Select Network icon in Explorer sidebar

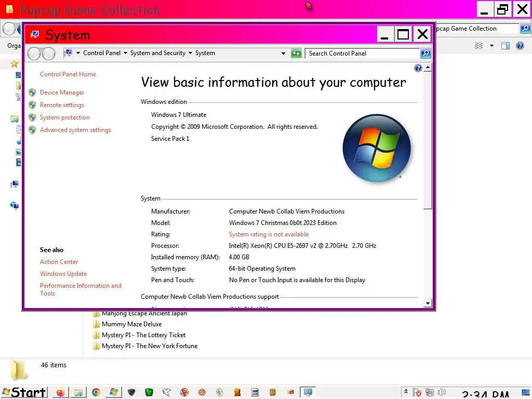[14, 205]
